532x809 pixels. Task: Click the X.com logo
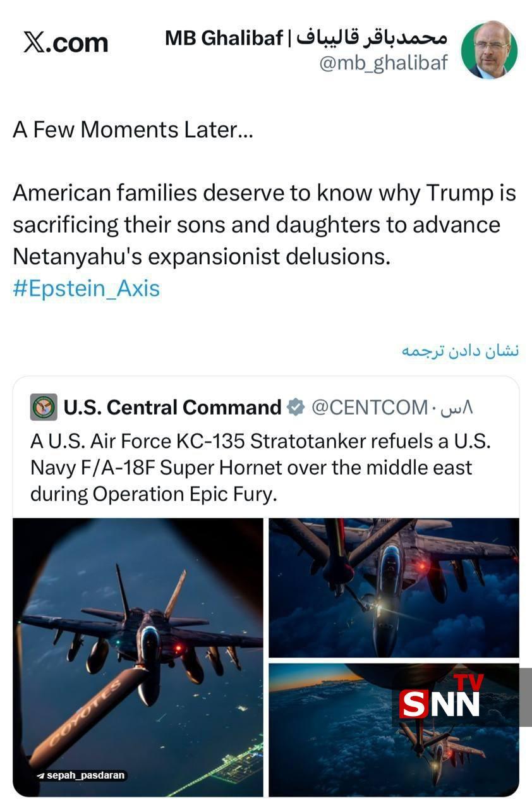(x=66, y=43)
